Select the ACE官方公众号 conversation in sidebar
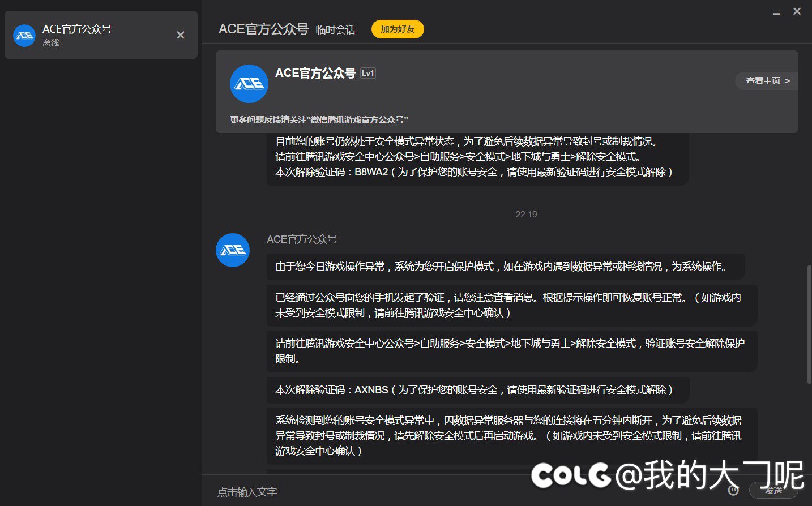This screenshot has height=506, width=812. [x=101, y=35]
